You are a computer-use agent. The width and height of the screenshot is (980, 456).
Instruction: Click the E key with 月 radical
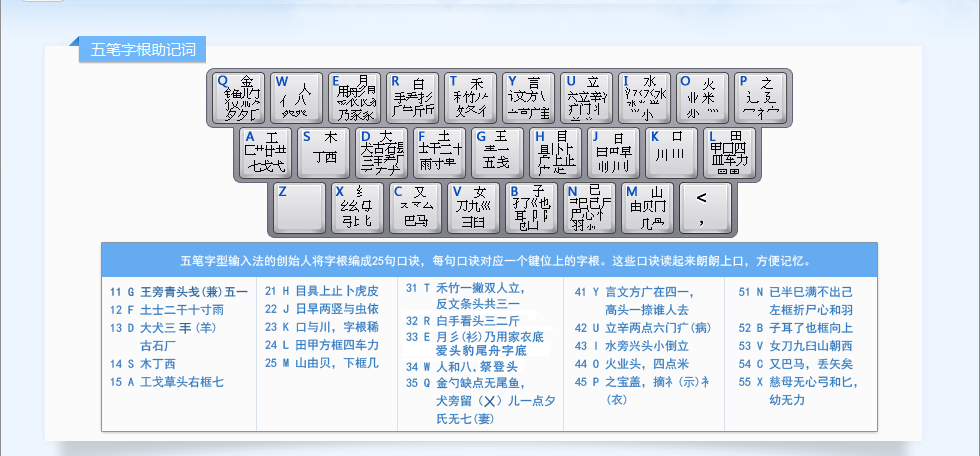[355, 98]
